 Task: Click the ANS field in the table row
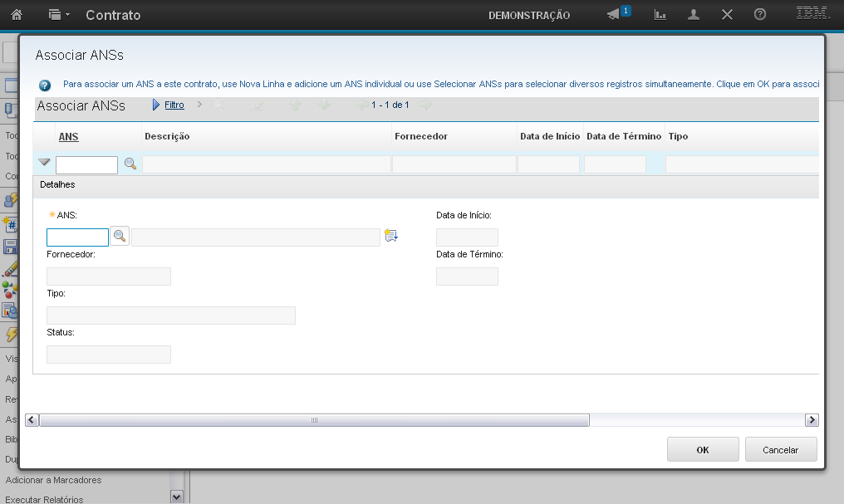[86, 165]
